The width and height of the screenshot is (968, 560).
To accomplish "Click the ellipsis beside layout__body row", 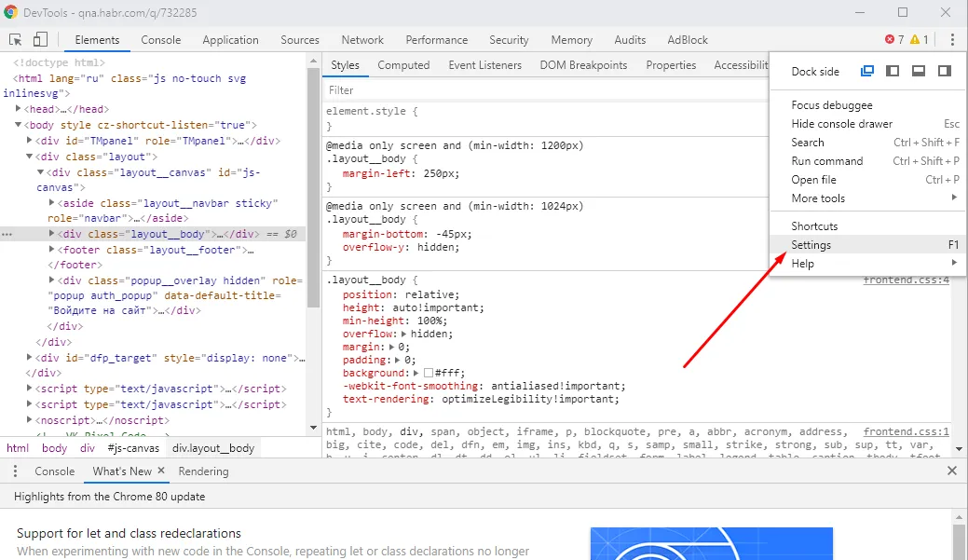I will tap(7, 235).
